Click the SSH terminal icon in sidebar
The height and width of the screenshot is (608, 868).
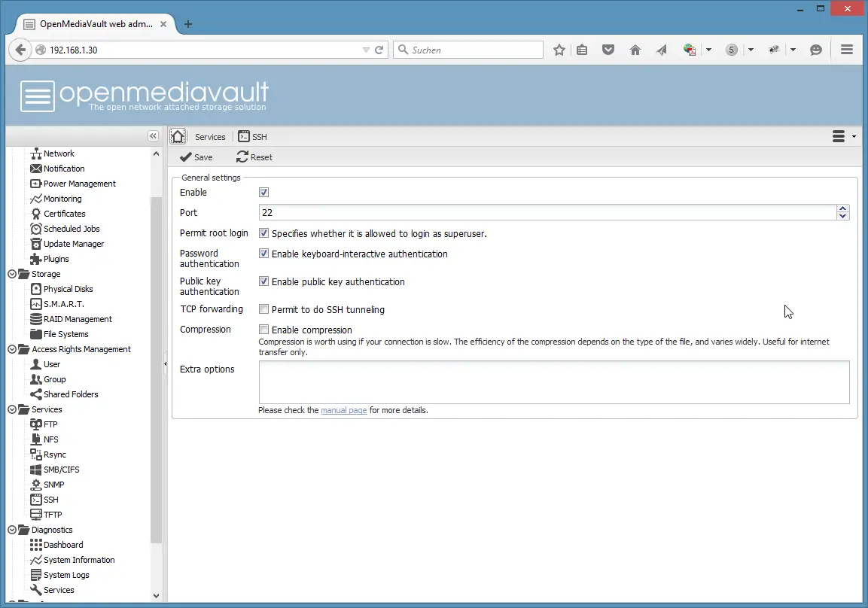36,500
